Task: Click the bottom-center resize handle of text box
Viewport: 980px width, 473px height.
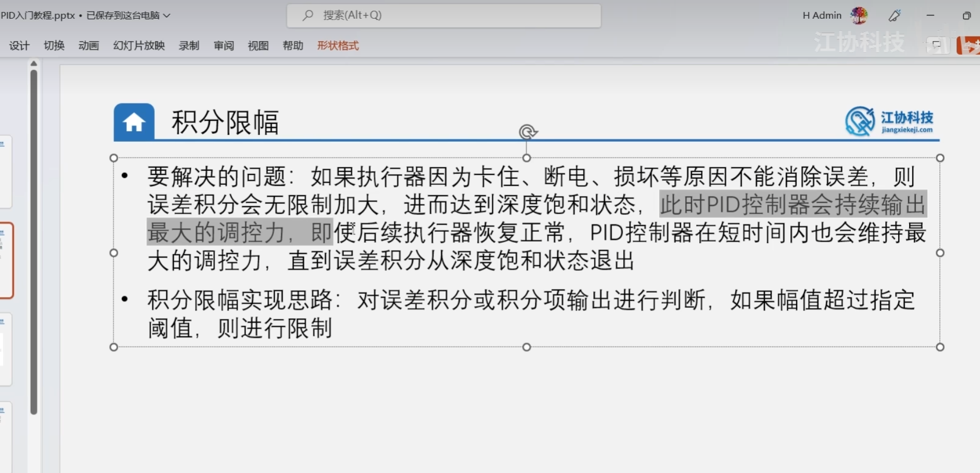Action: [527, 347]
